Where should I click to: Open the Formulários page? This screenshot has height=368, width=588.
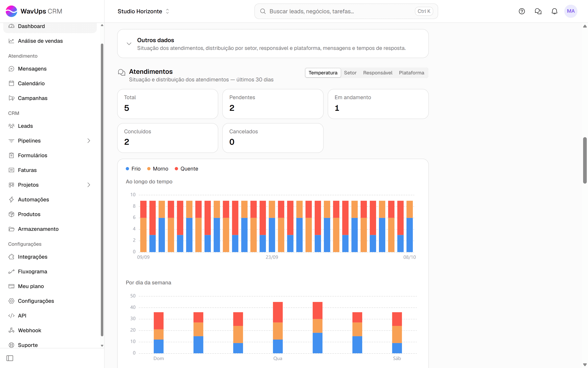pos(50,155)
